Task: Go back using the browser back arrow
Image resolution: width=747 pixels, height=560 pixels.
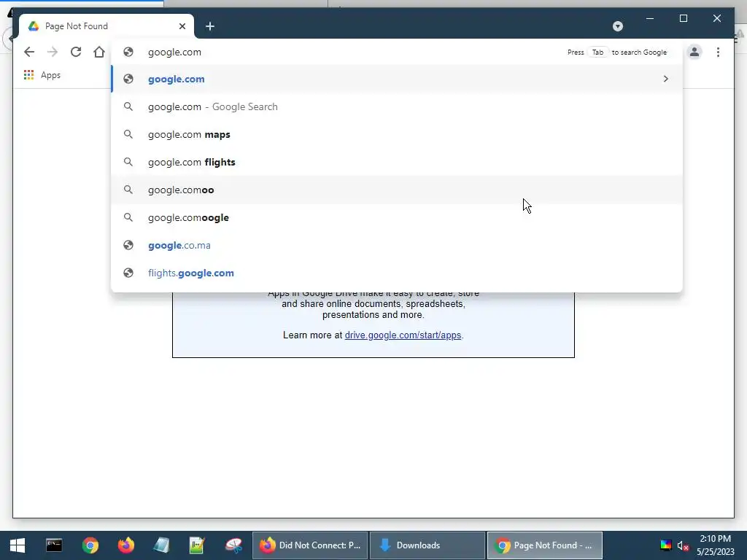Action: tap(29, 52)
